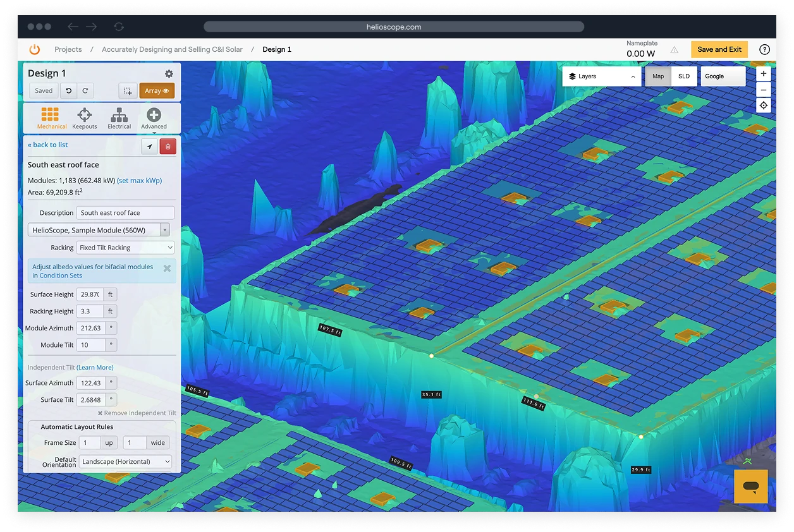Switch to the Electrical tab

119,118
